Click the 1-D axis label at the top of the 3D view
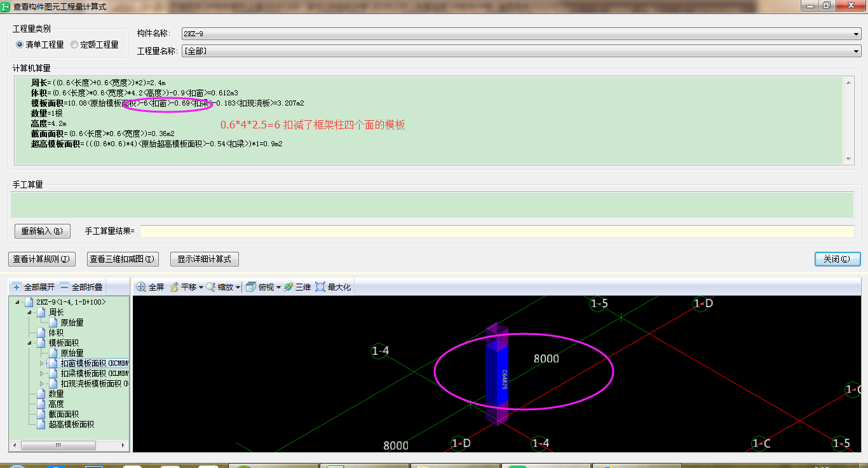Image resolution: width=868 pixels, height=468 pixels. 703,303
